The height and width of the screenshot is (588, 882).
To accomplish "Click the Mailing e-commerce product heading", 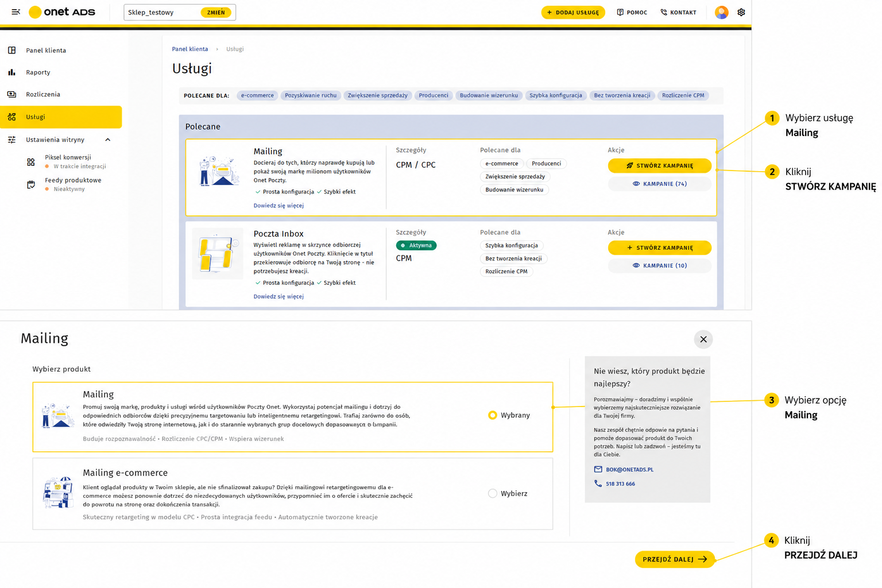I will pyautogui.click(x=125, y=473).
